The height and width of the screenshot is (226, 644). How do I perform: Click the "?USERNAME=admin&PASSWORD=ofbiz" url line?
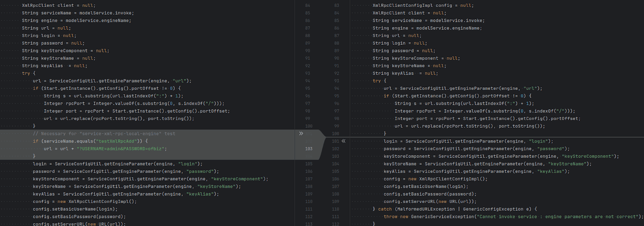click(105, 149)
